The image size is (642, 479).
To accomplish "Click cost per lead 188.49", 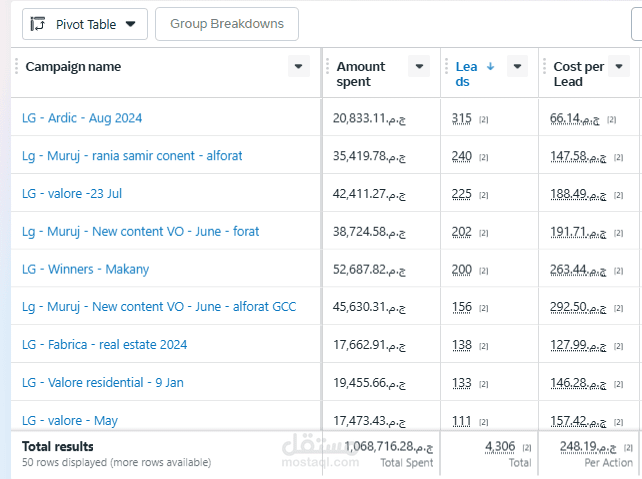I will 578,194.
